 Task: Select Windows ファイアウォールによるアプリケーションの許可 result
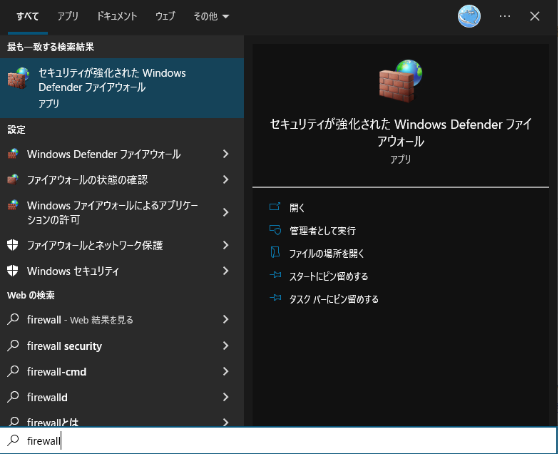click(122, 212)
